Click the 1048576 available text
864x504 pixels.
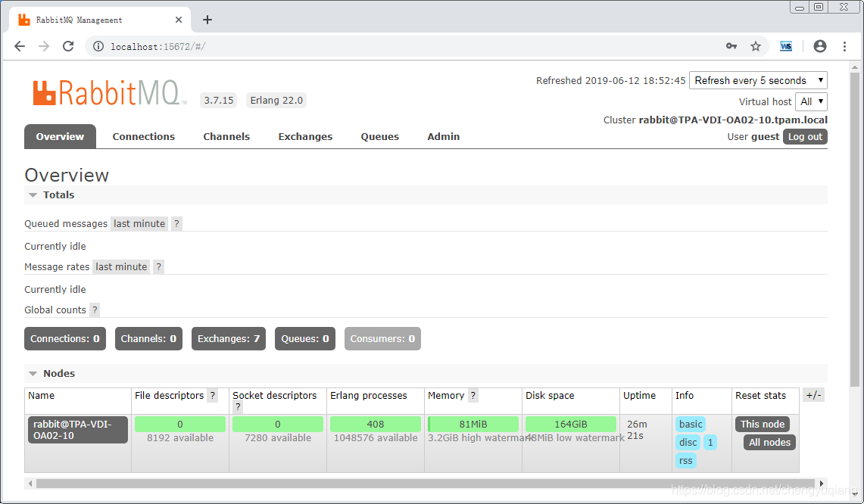tap(376, 438)
